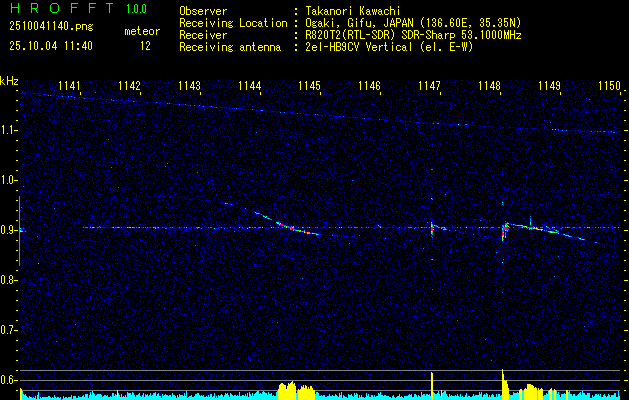Click frequency axis label 0.7
The image size is (629, 400).
pyautogui.click(x=6, y=330)
